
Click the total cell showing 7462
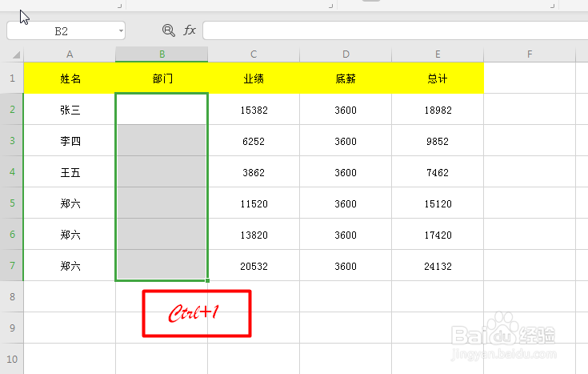tap(438, 171)
